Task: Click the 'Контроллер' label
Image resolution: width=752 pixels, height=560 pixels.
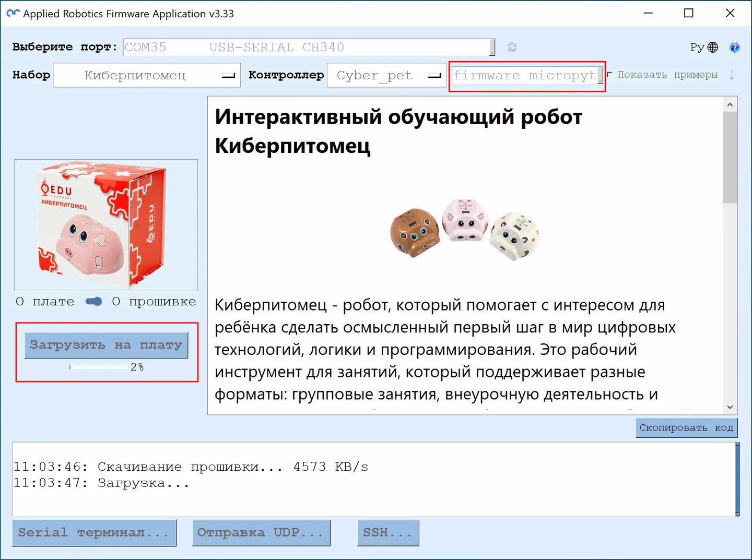Action: coord(286,75)
